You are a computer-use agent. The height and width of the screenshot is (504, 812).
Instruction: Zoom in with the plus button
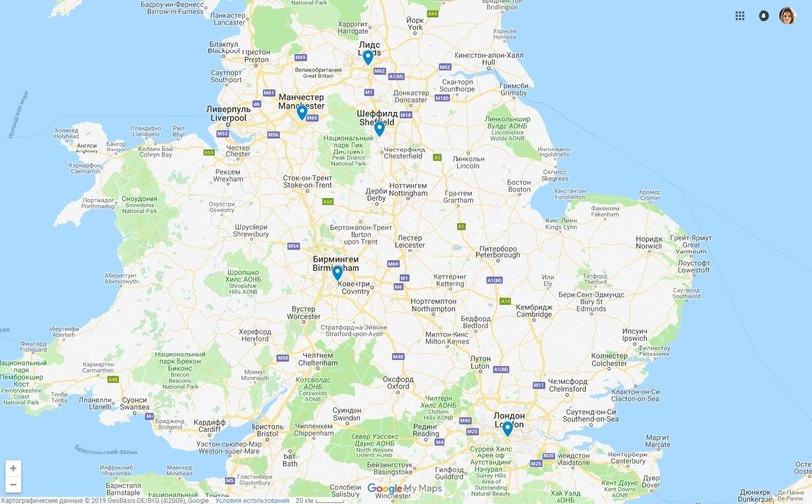point(13,468)
